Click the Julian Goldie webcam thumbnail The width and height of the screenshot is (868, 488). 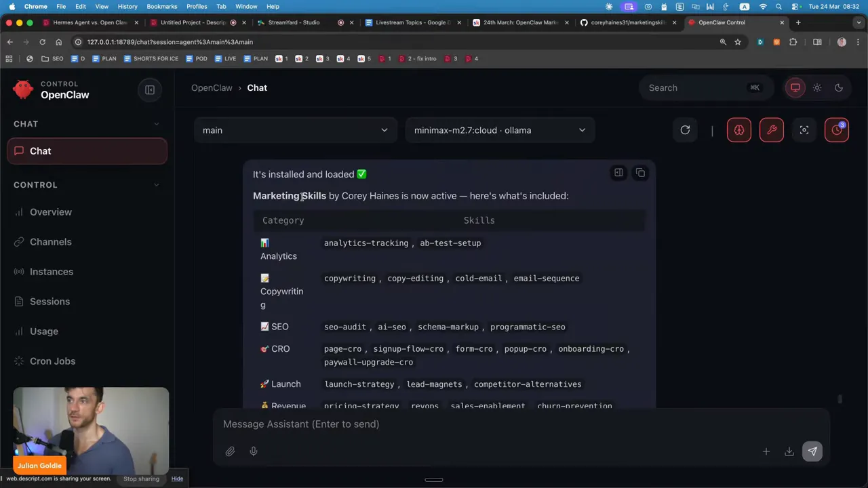point(91,431)
